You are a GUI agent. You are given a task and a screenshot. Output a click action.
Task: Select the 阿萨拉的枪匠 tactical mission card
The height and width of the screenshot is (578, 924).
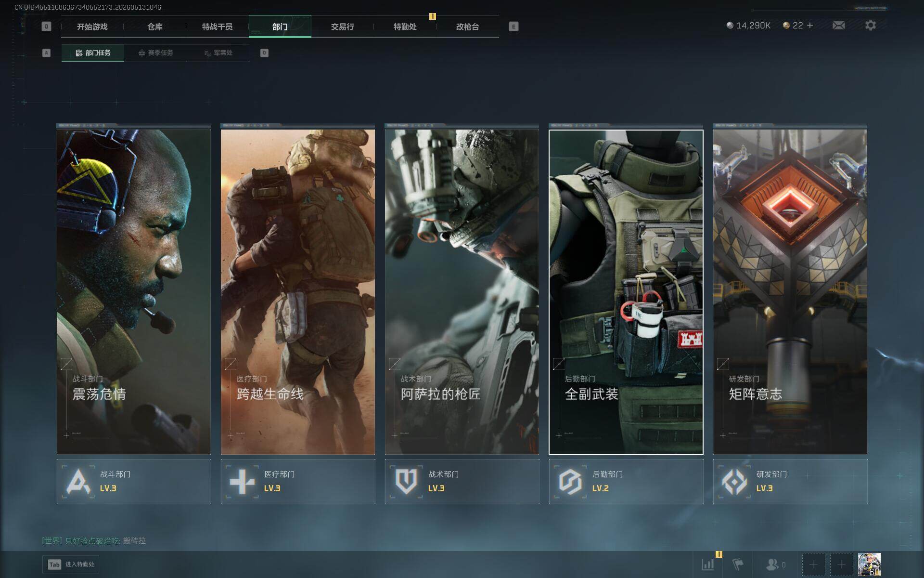(462, 292)
